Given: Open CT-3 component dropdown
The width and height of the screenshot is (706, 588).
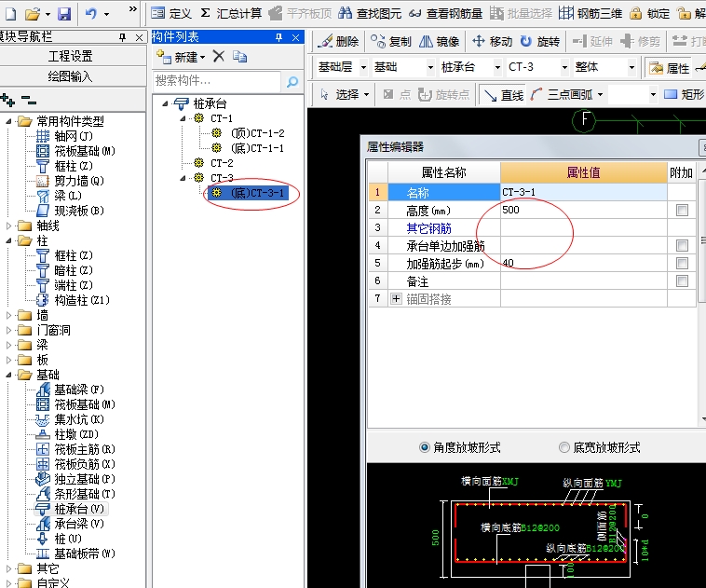Looking at the screenshot, I should coord(564,68).
